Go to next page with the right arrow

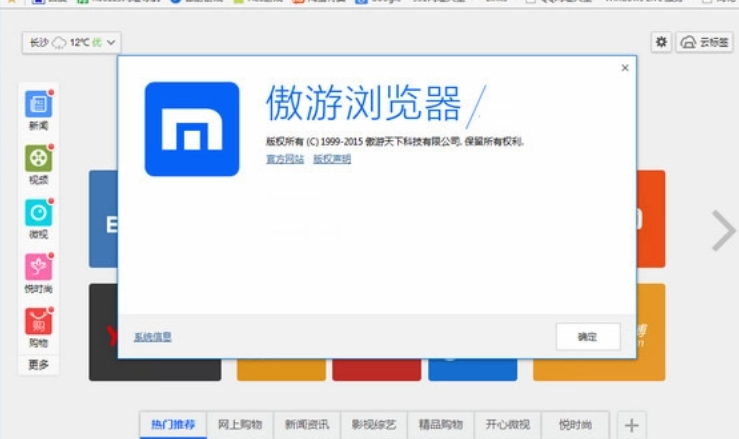pos(722,231)
